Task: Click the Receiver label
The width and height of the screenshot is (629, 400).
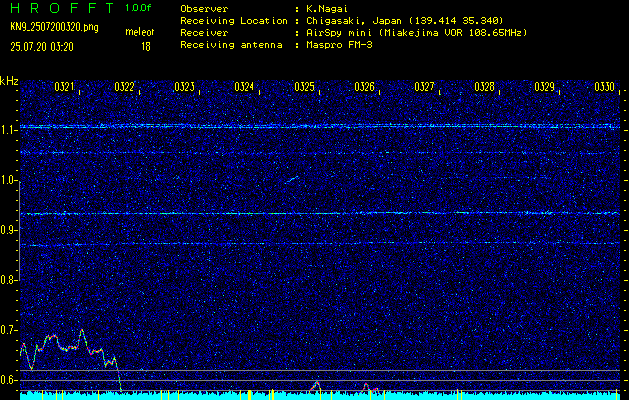Action: pyautogui.click(x=204, y=33)
